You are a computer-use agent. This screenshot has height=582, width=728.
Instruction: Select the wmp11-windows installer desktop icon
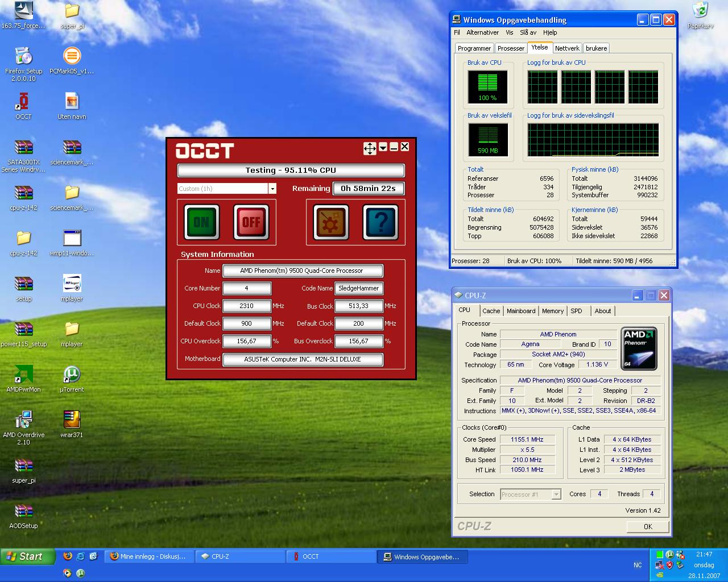[72, 242]
